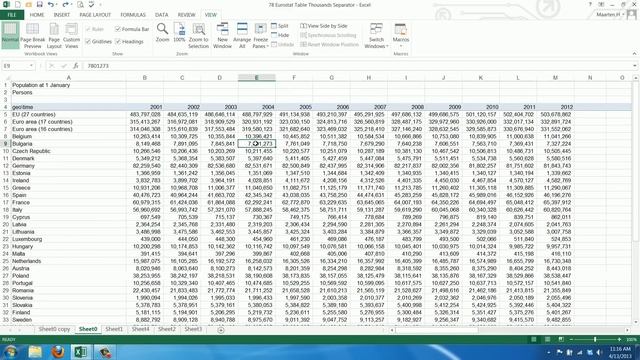
Task: Select the Sheet3 tab
Action: [193, 329]
